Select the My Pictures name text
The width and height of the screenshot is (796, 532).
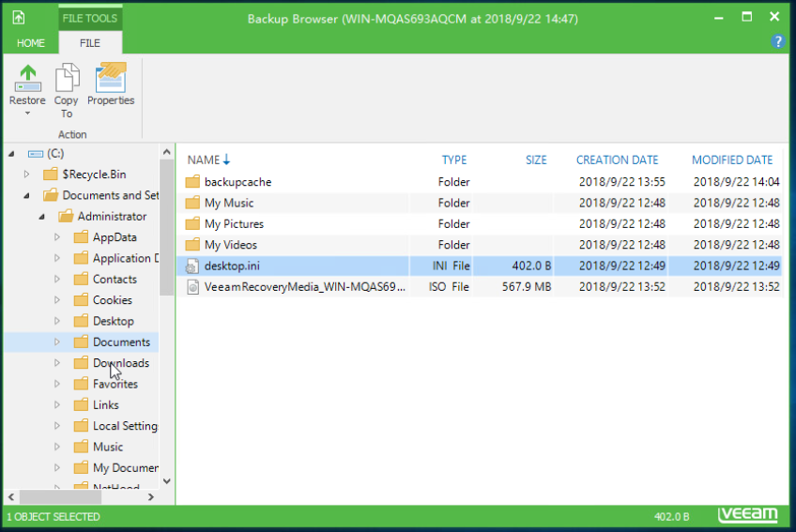(234, 224)
